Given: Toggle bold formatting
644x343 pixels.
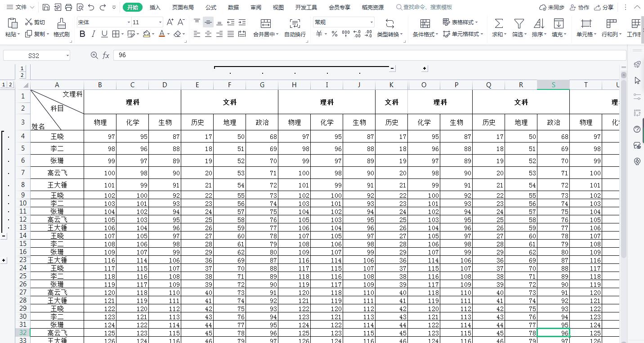Looking at the screenshot, I should (x=82, y=33).
